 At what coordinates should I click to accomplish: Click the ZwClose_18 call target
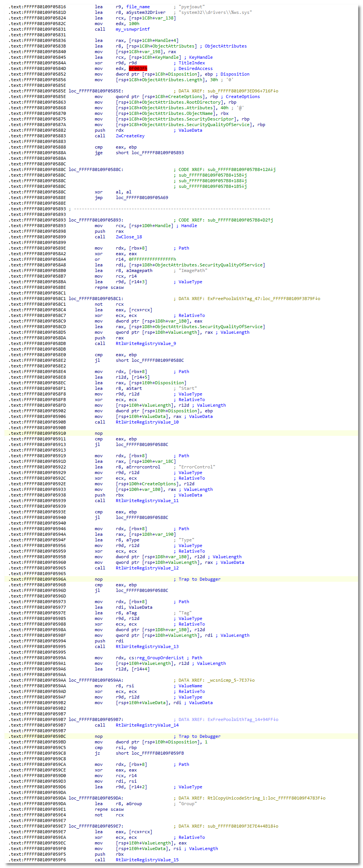128,237
